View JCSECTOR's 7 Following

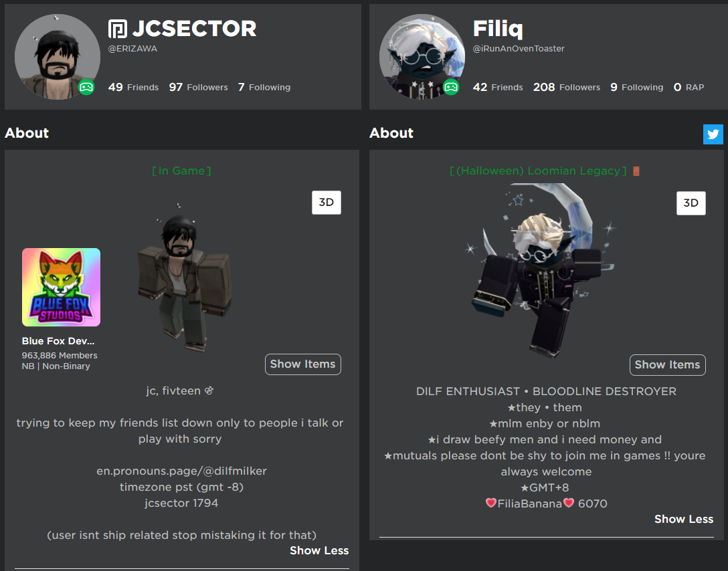pyautogui.click(x=264, y=87)
